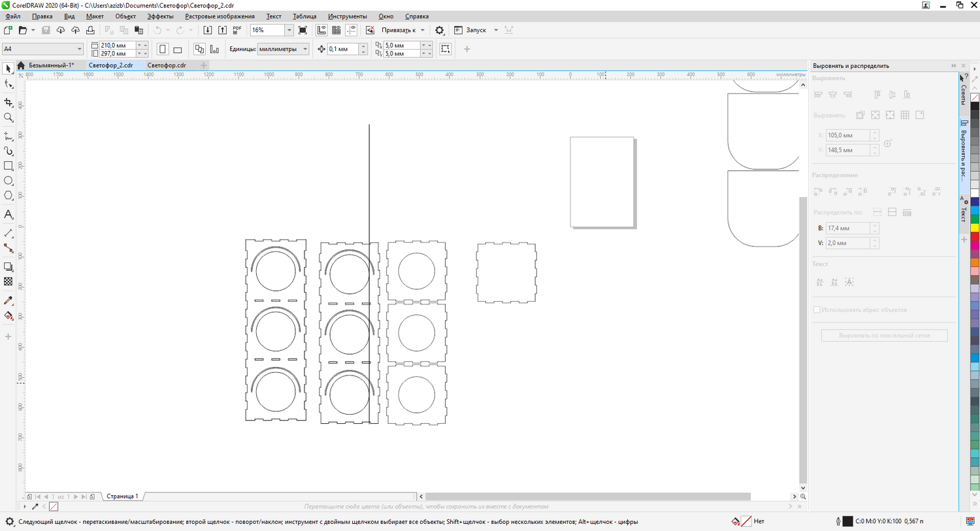Expand the Запуск launcher dropdown
Screen dimensions: 980x531
click(x=496, y=30)
